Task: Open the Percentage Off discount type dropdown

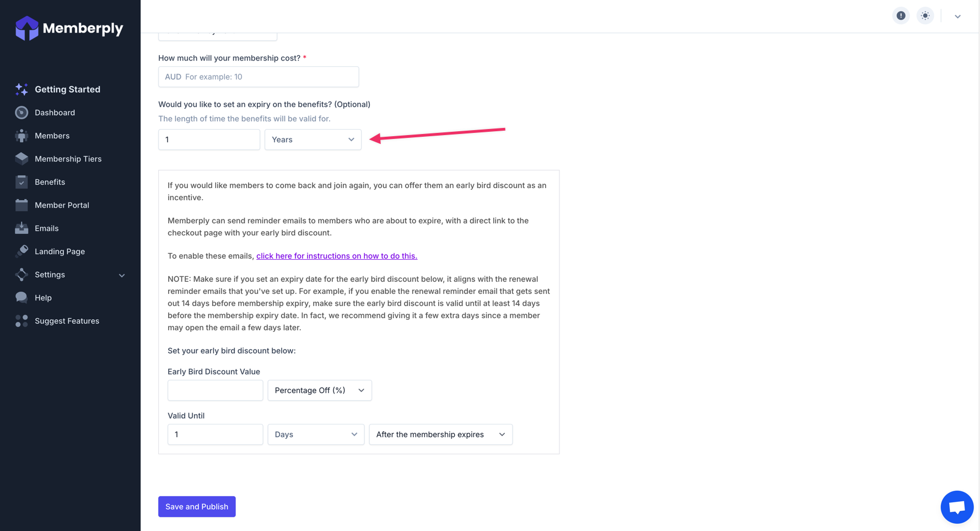Action: (x=319, y=390)
